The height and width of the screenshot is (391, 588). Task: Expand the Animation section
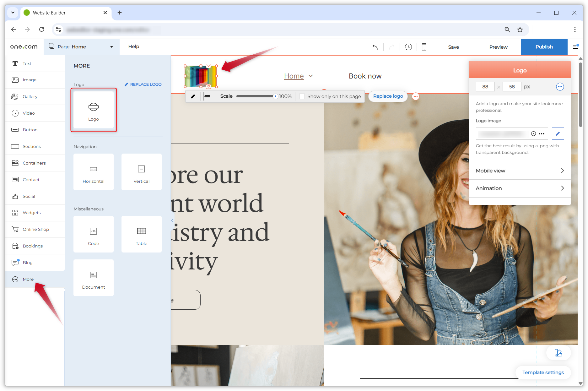520,188
